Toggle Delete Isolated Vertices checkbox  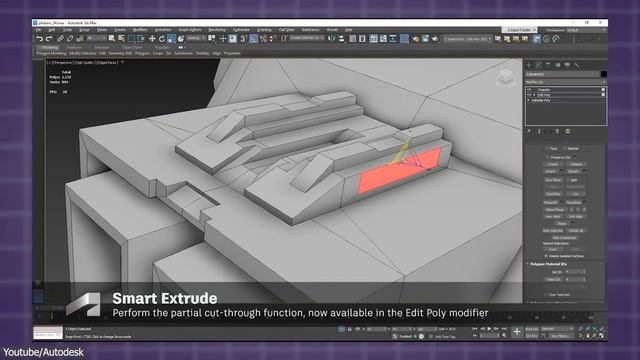click(x=546, y=256)
